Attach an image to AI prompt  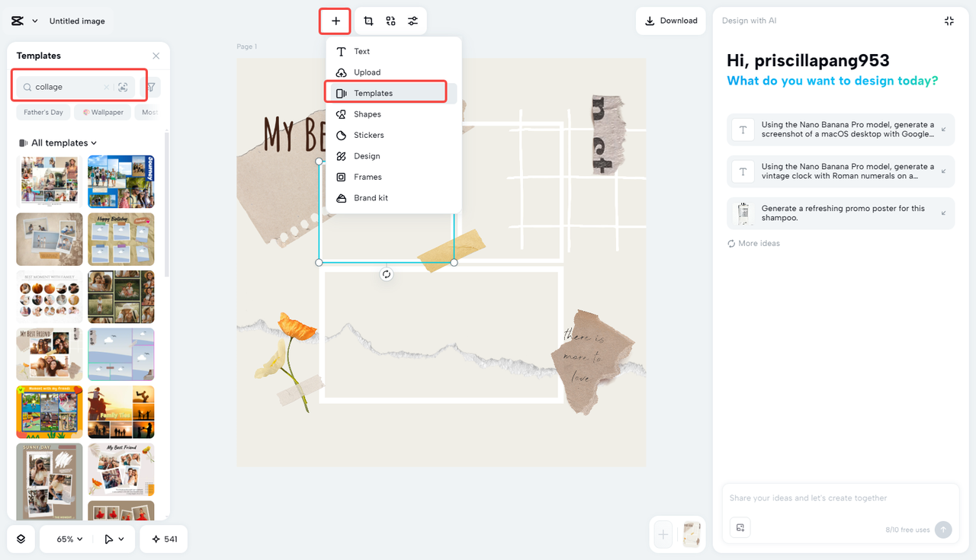[740, 528]
